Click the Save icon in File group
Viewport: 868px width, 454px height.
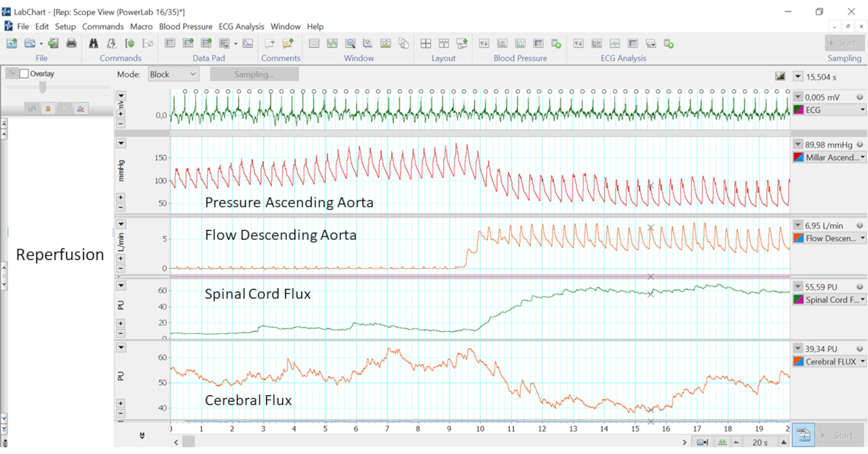point(53,43)
